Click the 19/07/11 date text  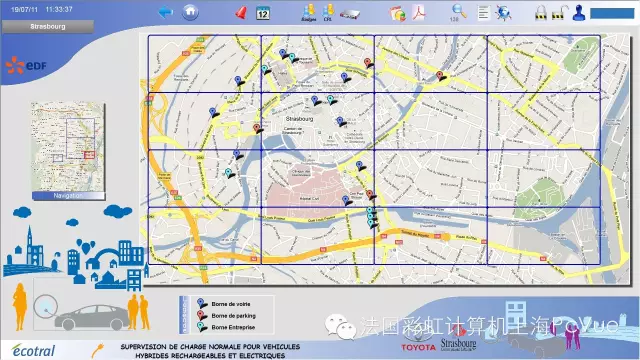[24, 9]
